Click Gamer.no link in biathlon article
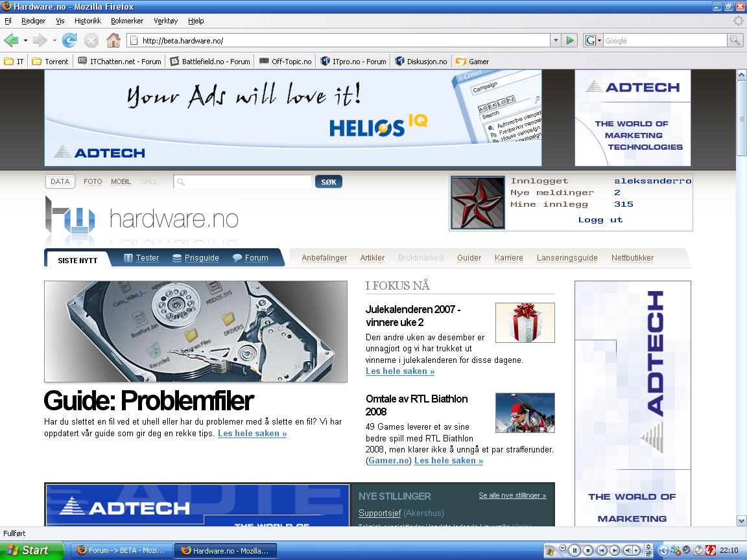 [389, 460]
